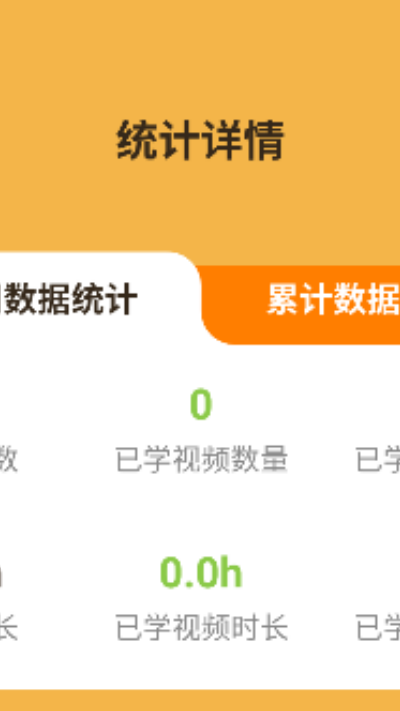400x711 pixels.
Task: Click blank space between 已学视频数量 and 0.0h
Action: 201,516
